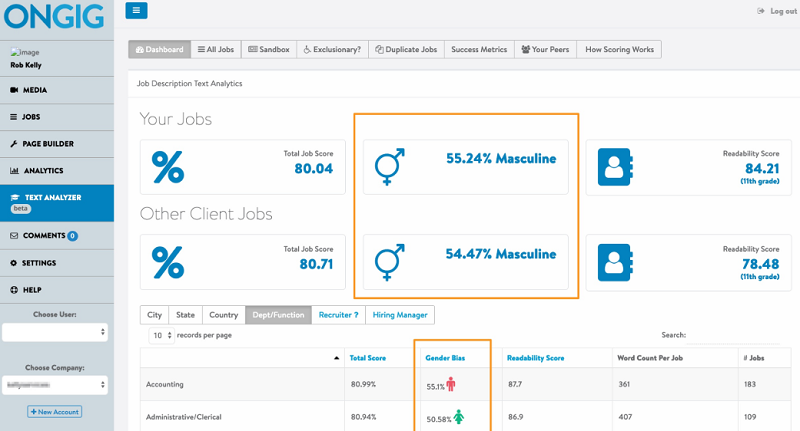Click the red person icon in Accounting row
The height and width of the screenshot is (431, 800).
[451, 384]
